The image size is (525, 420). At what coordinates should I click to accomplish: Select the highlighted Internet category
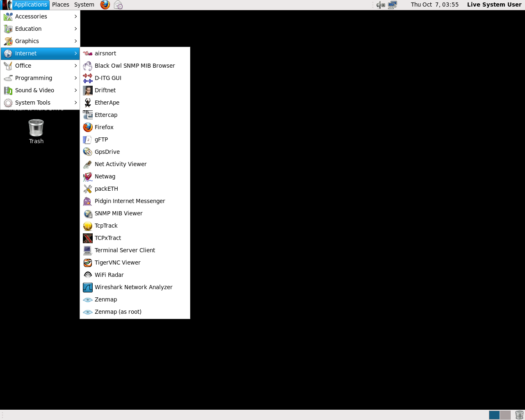(x=40, y=53)
